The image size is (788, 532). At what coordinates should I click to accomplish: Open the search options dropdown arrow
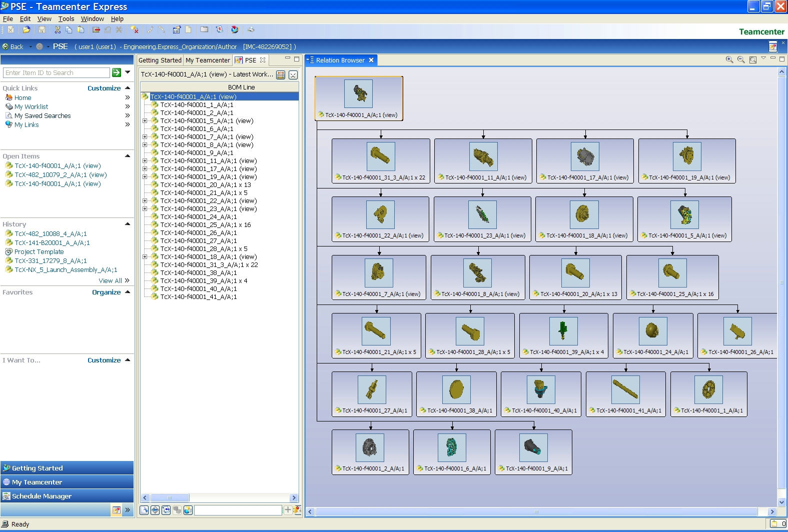[128, 72]
